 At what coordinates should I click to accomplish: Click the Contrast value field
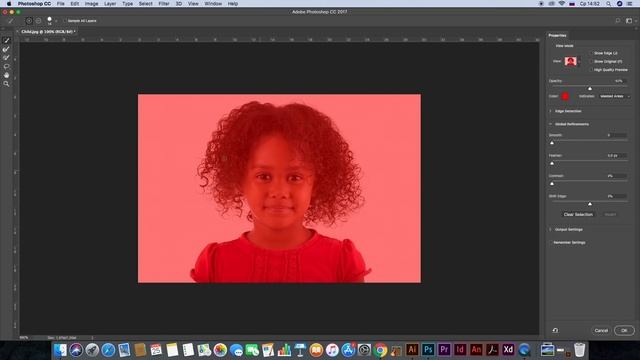coord(616,176)
